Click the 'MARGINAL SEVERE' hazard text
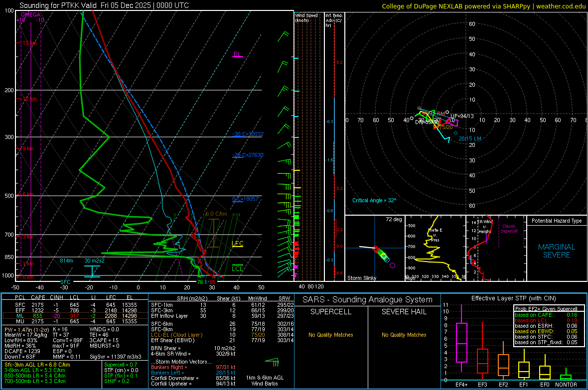This screenshot has height=390, width=588. point(557,251)
